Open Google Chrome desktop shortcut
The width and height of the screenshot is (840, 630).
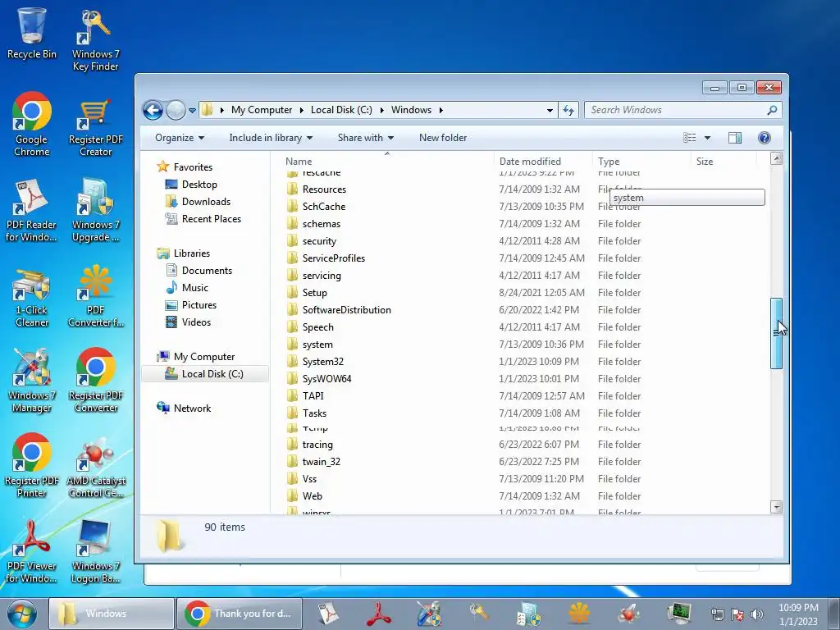pos(32,125)
